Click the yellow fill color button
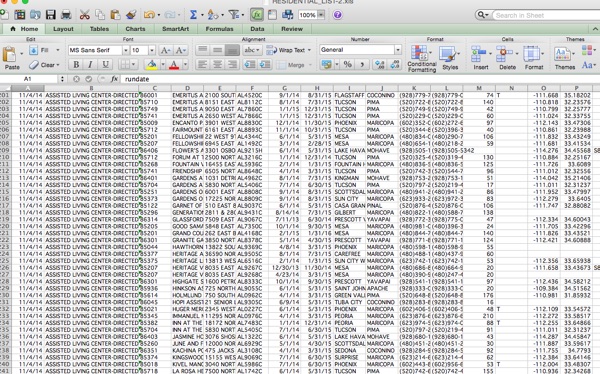This screenshot has height=374, width=600. pos(152,64)
